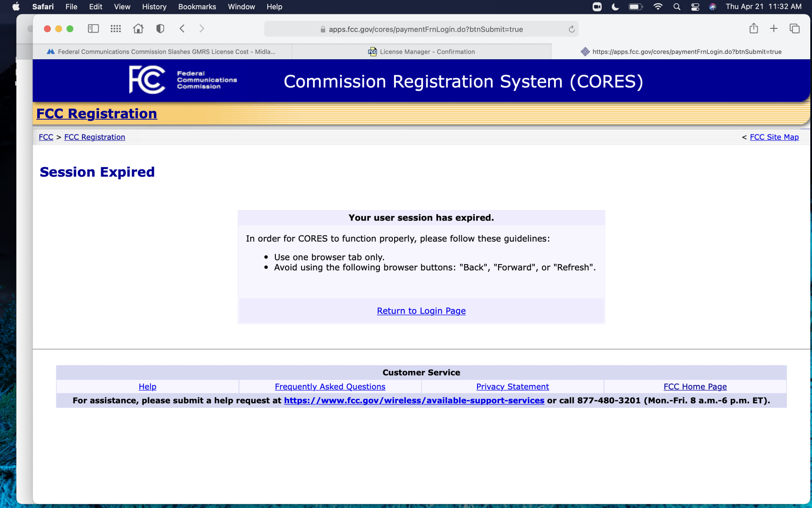
Task: Open the available-support-services URL link
Action: (414, 400)
